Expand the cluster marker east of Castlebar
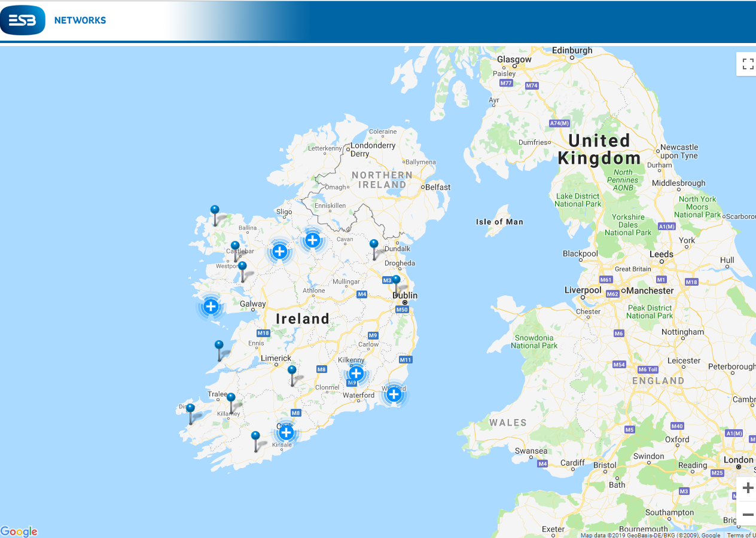Screen dimensions: 756x538 [279, 251]
